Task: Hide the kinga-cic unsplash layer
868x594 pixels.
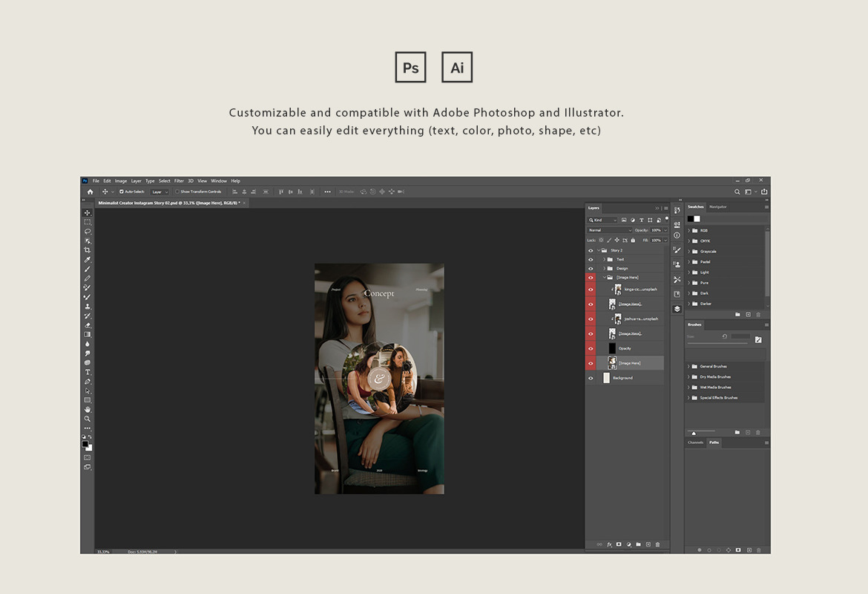Action: click(591, 290)
